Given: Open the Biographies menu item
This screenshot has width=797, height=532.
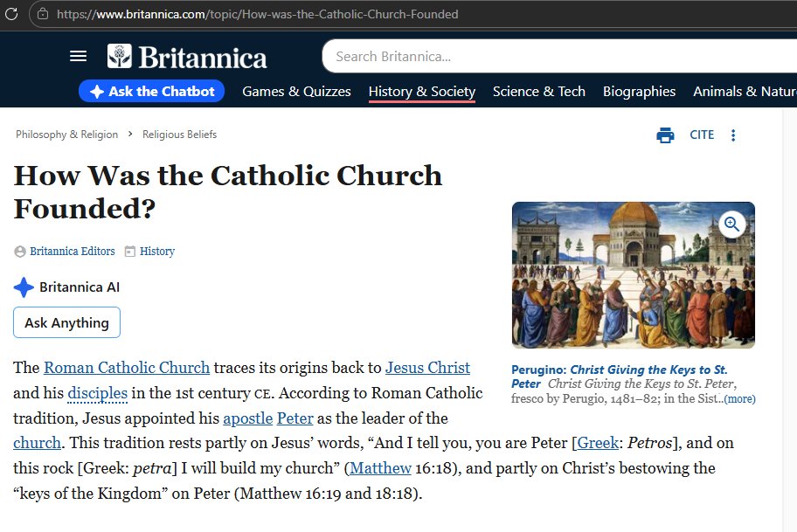Looking at the screenshot, I should coord(639,92).
